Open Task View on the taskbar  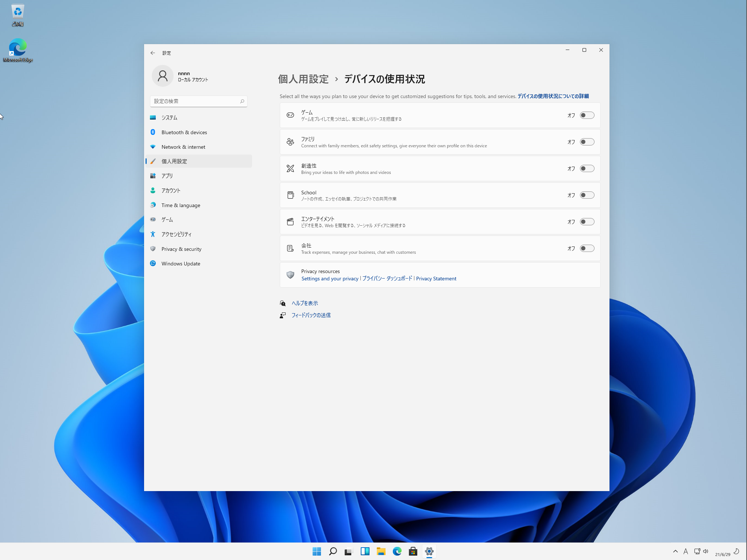(x=349, y=551)
